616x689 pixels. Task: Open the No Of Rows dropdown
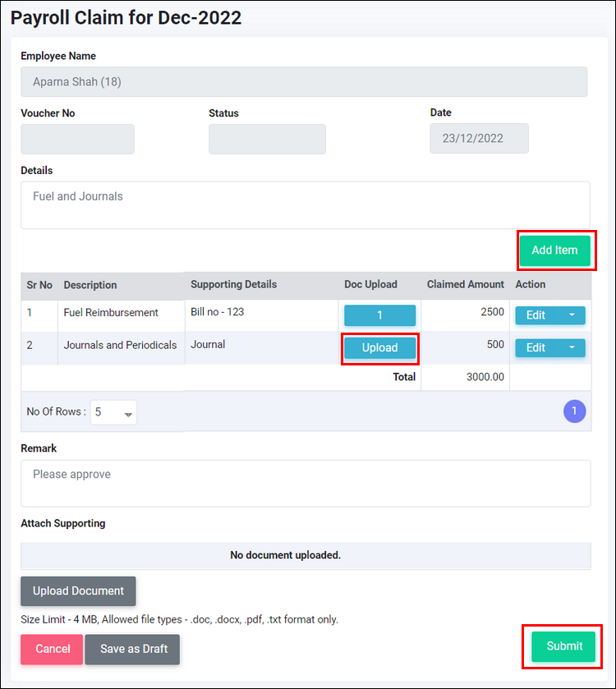(x=113, y=412)
